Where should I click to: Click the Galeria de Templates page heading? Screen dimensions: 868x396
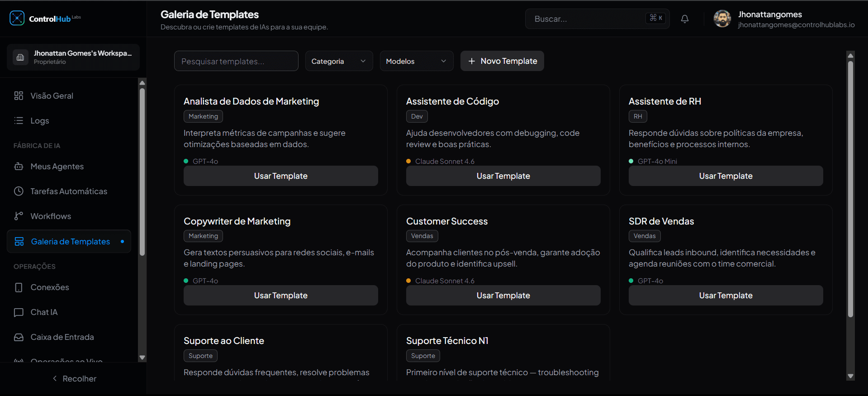209,14
